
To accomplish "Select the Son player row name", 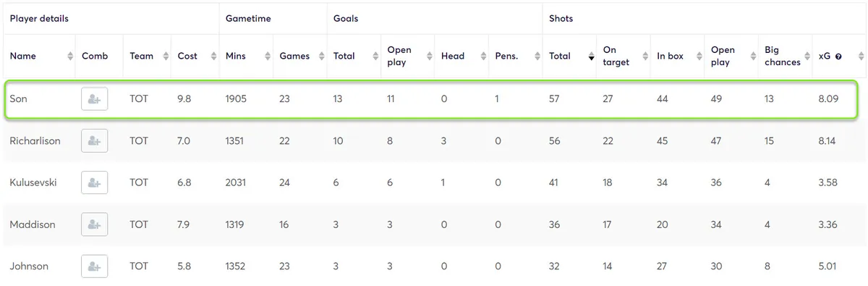I will [x=19, y=99].
